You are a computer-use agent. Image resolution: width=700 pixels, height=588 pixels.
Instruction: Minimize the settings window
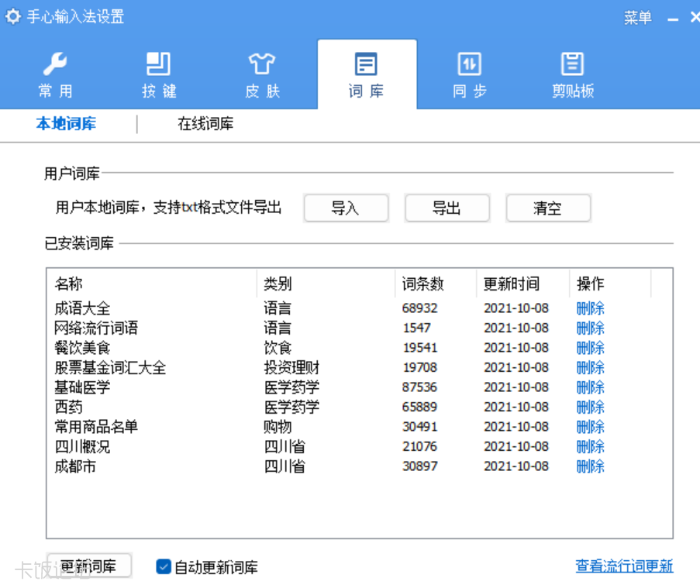click(673, 19)
